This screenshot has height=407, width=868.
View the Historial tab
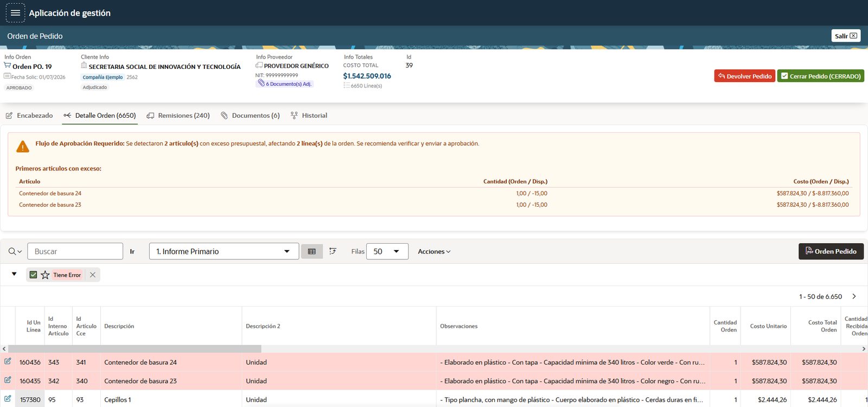point(309,116)
